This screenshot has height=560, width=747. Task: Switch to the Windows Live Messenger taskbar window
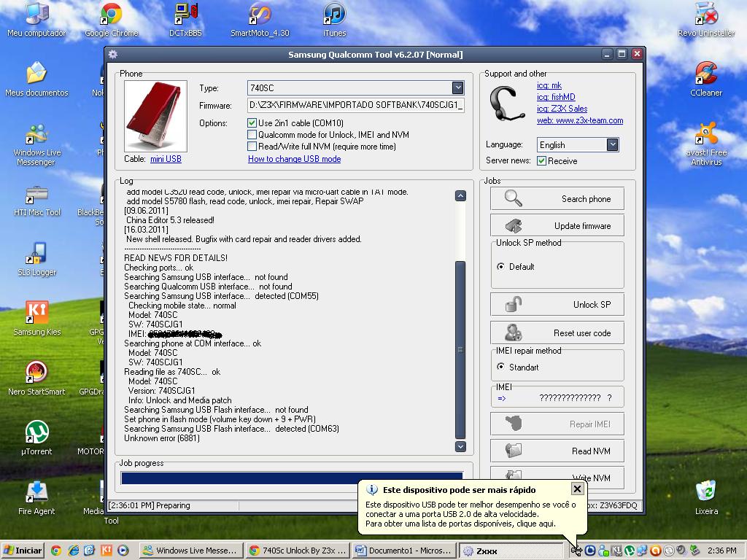(x=192, y=551)
